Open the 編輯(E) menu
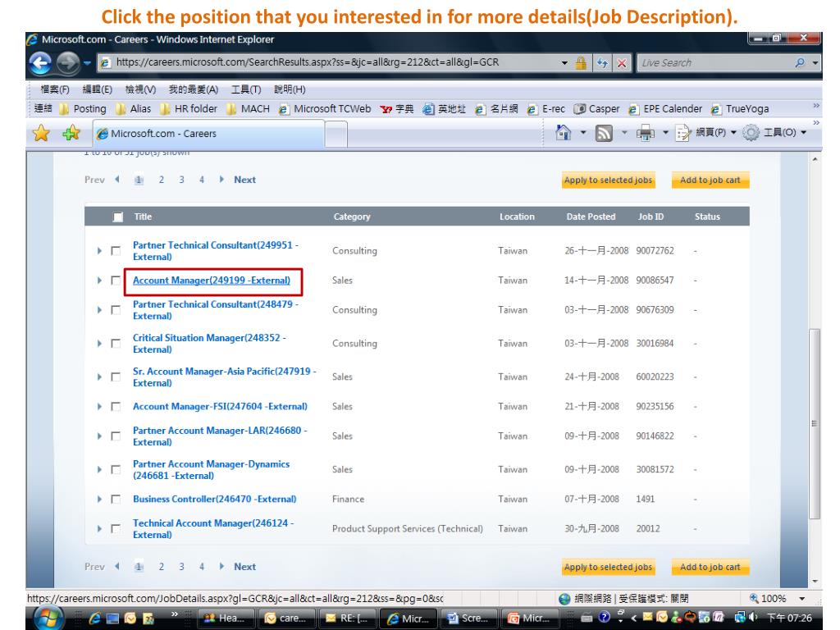 coord(97,89)
